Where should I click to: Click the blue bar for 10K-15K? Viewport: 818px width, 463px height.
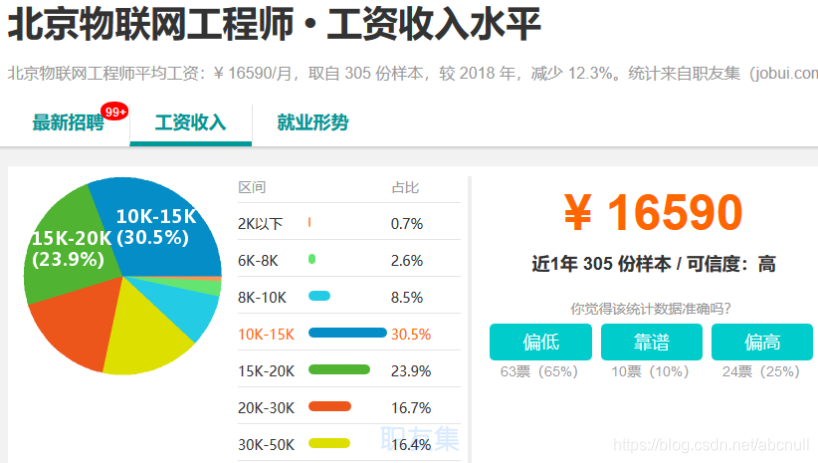pos(347,333)
